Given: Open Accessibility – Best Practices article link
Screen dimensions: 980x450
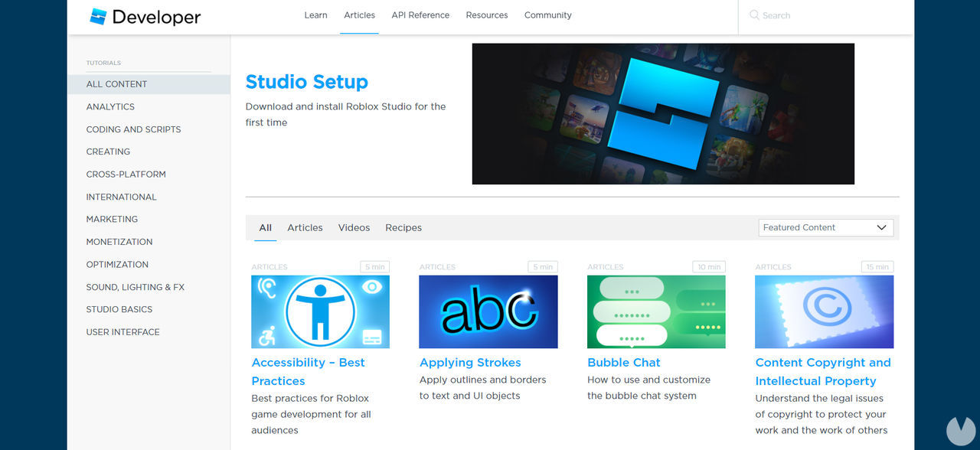Looking at the screenshot, I should (309, 372).
